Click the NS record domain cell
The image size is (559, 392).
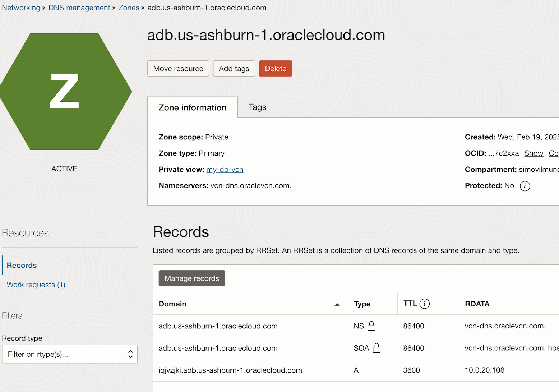click(218, 326)
